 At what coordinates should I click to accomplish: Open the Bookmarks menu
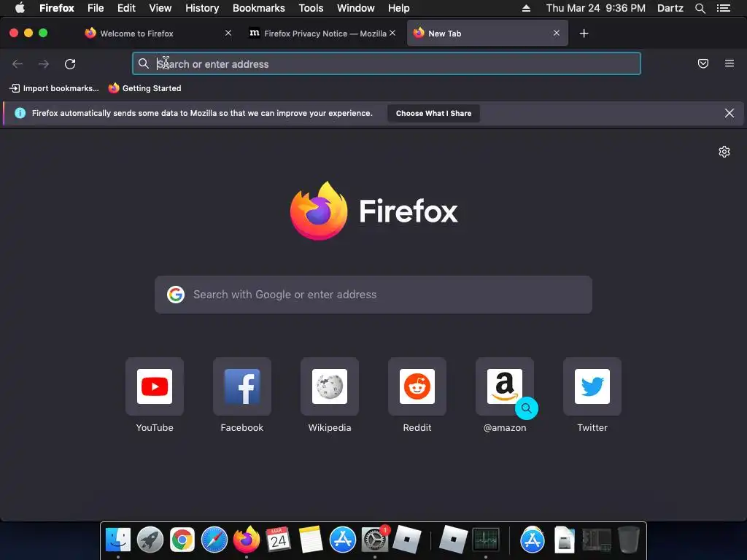[259, 8]
